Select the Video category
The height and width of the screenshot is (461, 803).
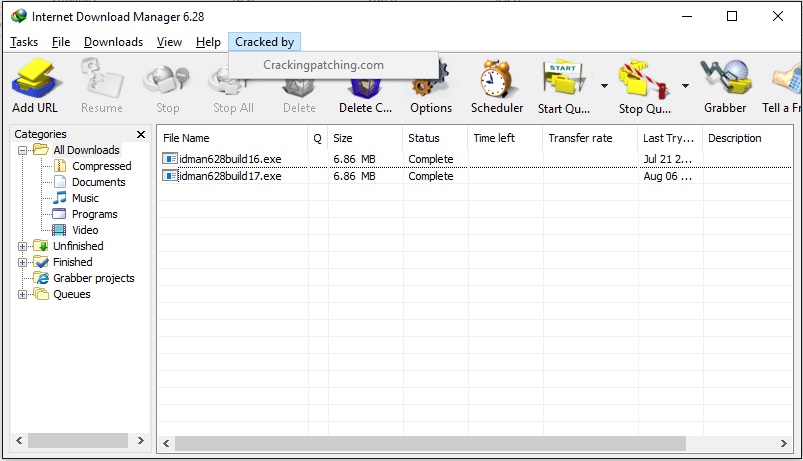(x=85, y=230)
